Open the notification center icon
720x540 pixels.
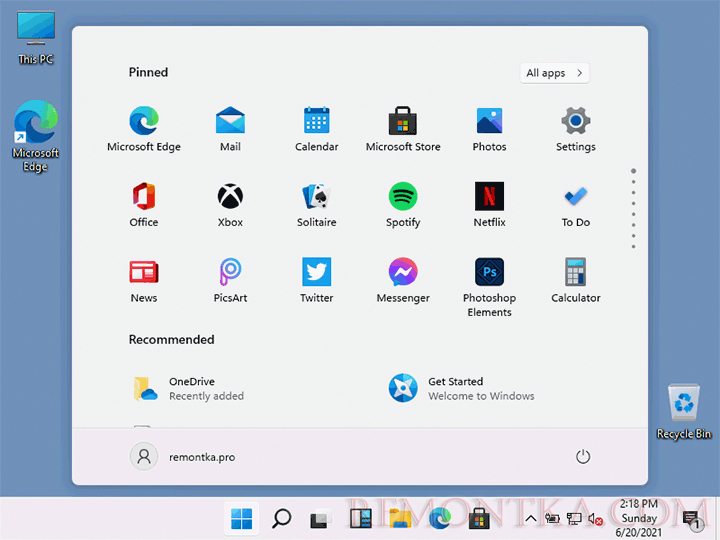point(691,519)
